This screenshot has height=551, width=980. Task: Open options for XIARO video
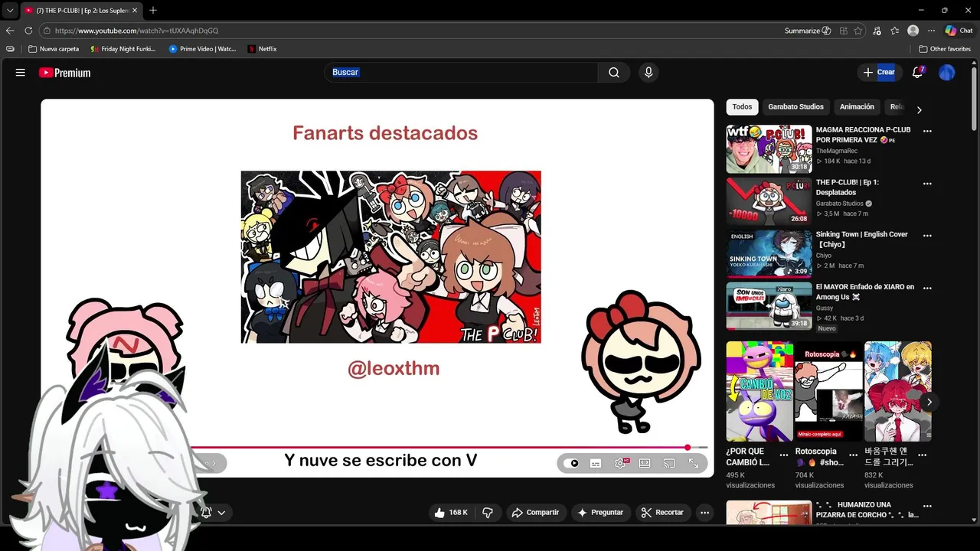(927, 289)
